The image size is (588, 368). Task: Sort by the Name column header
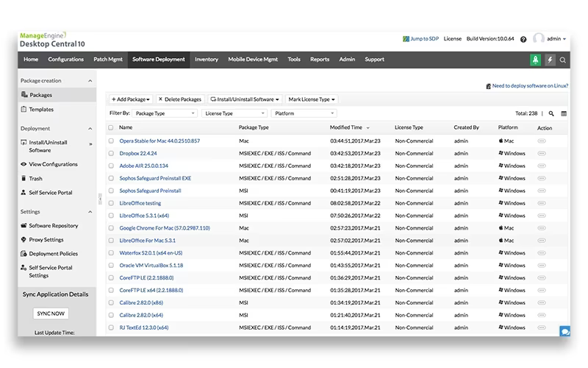pos(126,127)
